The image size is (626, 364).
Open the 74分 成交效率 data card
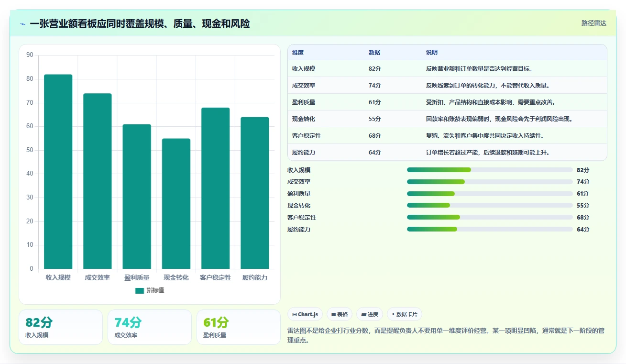pos(150,327)
